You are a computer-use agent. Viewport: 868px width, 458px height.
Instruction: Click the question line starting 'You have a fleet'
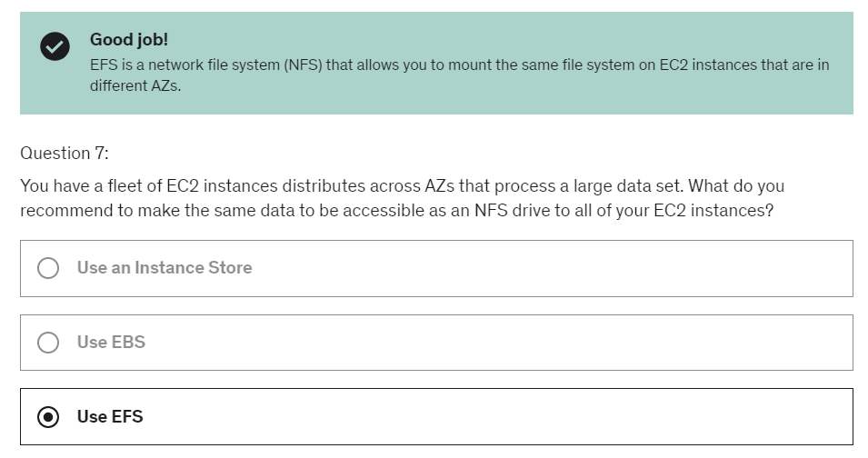[400, 186]
